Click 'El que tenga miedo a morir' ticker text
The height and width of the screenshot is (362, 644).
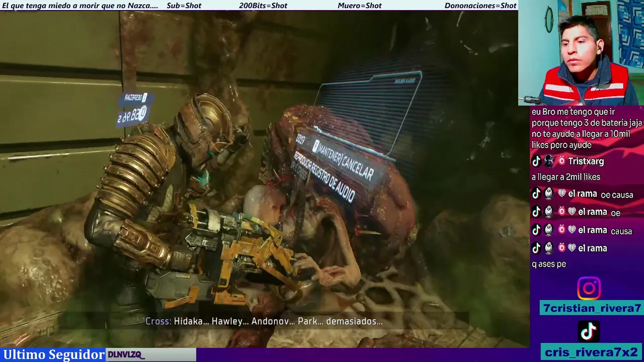click(80, 6)
